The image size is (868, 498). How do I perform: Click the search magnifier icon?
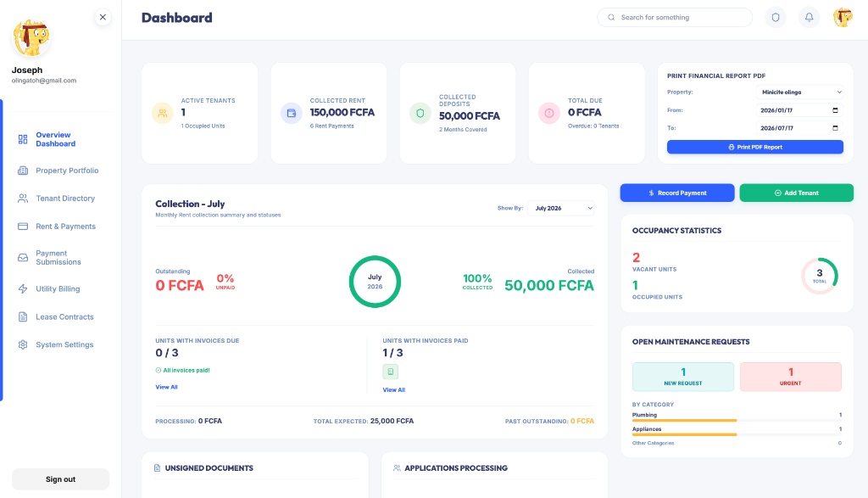611,17
